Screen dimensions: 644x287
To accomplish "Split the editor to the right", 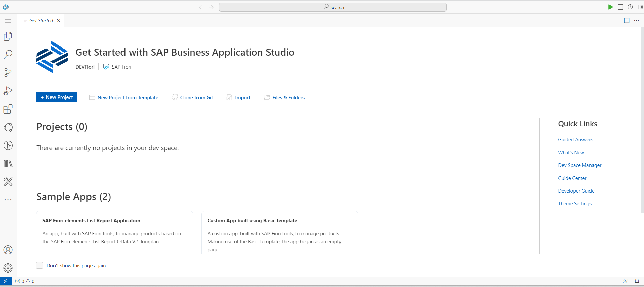I will (627, 21).
